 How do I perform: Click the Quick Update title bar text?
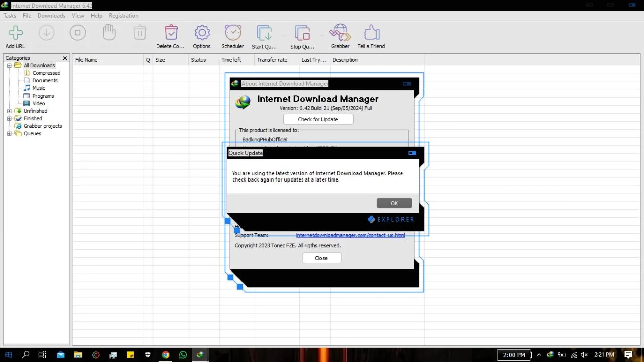tap(246, 153)
